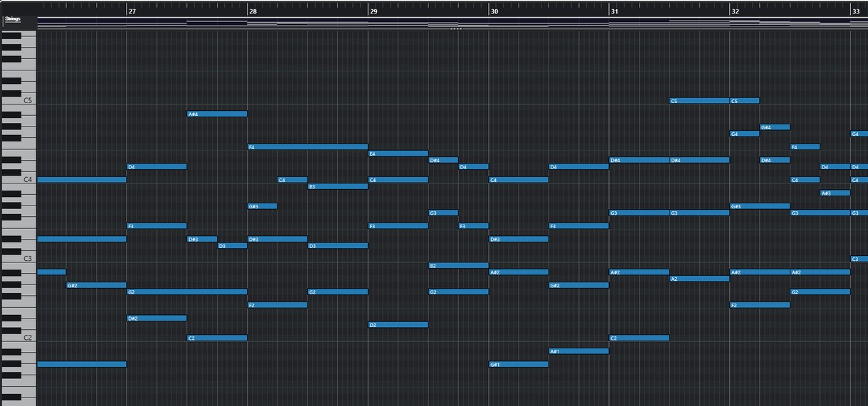Screen dimensions: 868x406
Task: Select the long F4 note in bar 28
Action: click(x=307, y=147)
